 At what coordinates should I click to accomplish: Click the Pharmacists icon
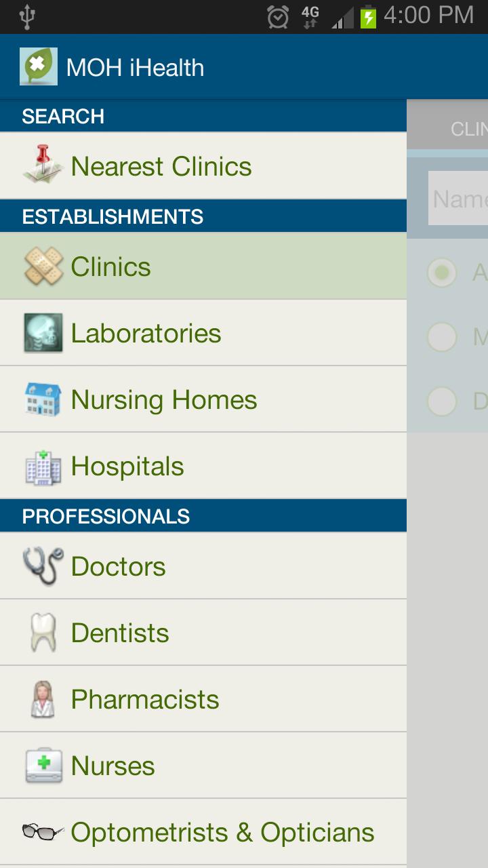(42, 698)
